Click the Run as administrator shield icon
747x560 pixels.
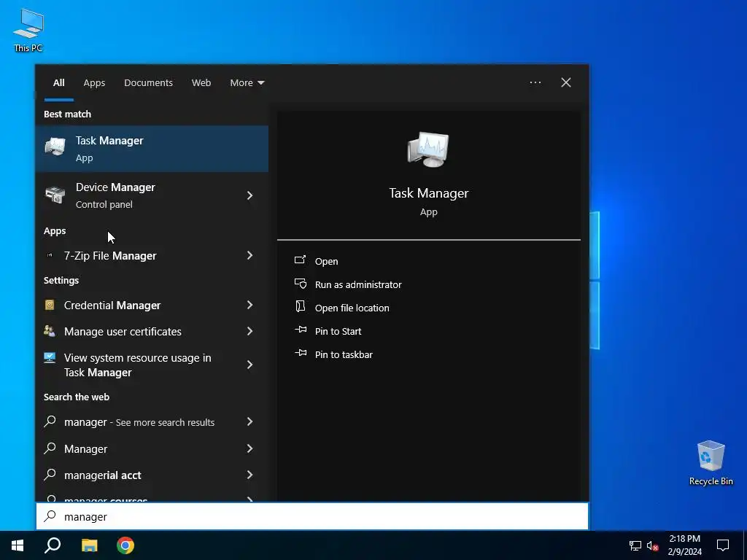click(x=300, y=284)
